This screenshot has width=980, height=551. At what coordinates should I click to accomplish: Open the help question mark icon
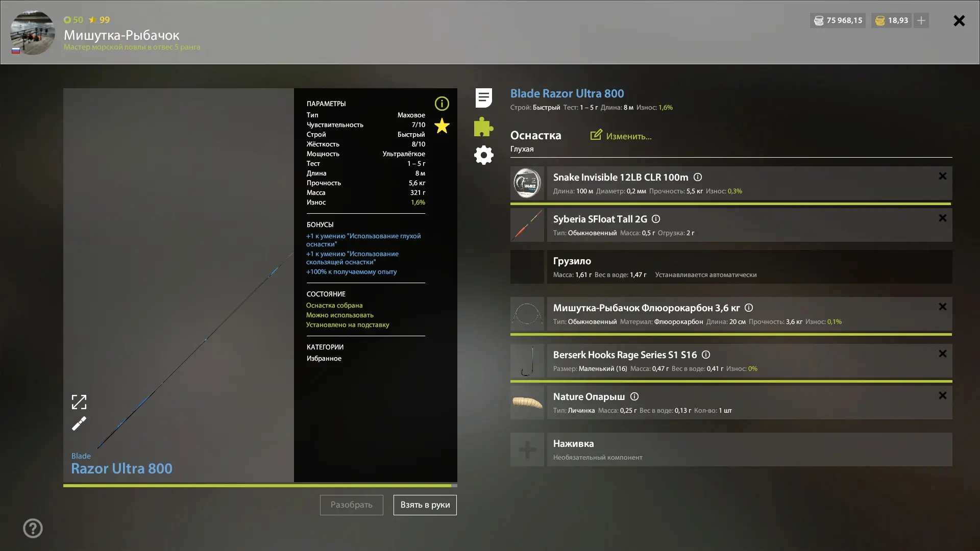(x=33, y=528)
